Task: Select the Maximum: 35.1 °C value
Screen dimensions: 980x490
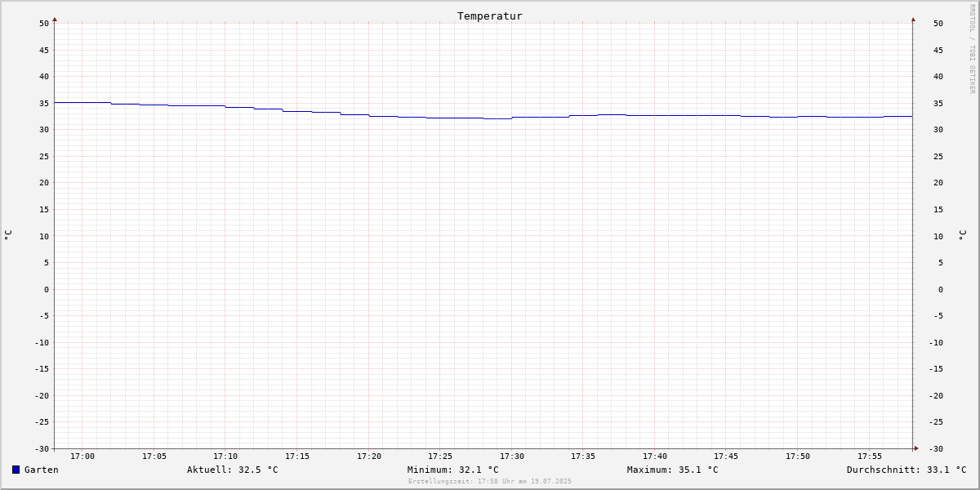Action: 673,470
